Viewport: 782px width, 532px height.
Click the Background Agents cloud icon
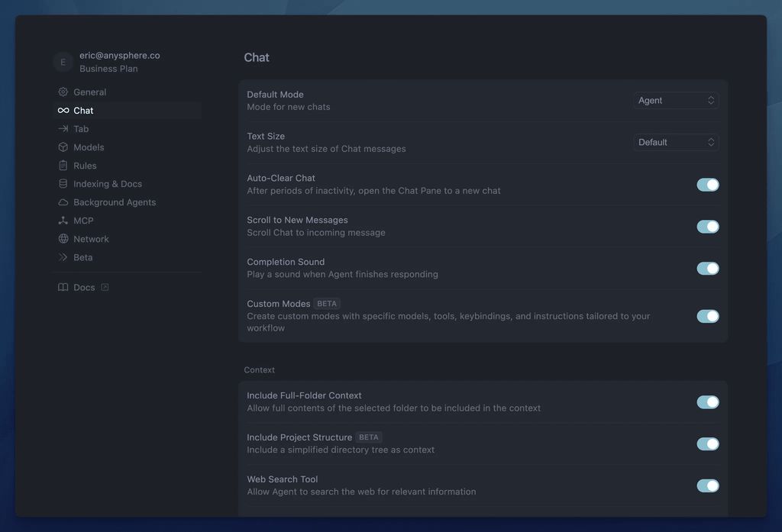click(x=63, y=202)
